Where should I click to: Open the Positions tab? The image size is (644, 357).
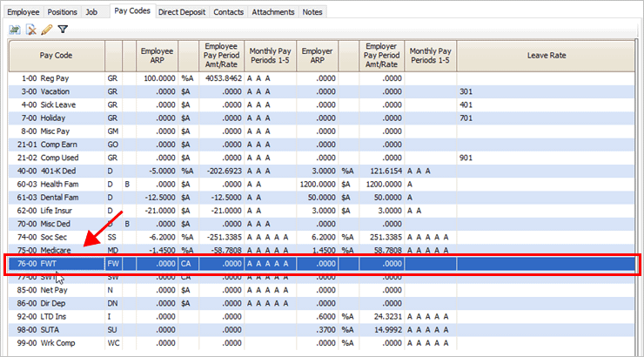tap(63, 12)
